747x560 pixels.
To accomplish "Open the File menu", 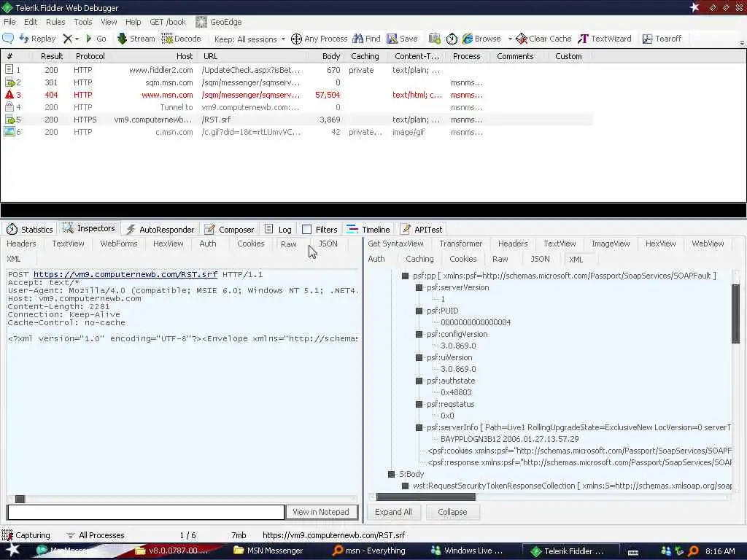I will click(x=9, y=22).
